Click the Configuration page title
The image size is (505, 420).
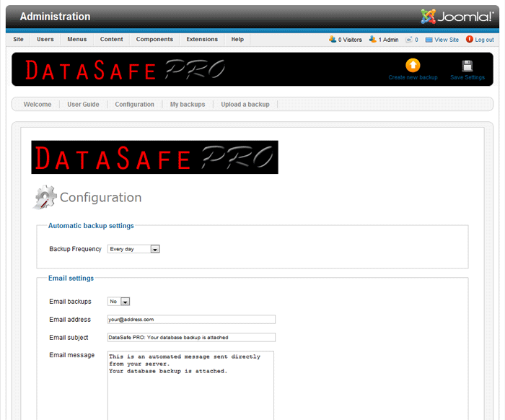point(100,198)
